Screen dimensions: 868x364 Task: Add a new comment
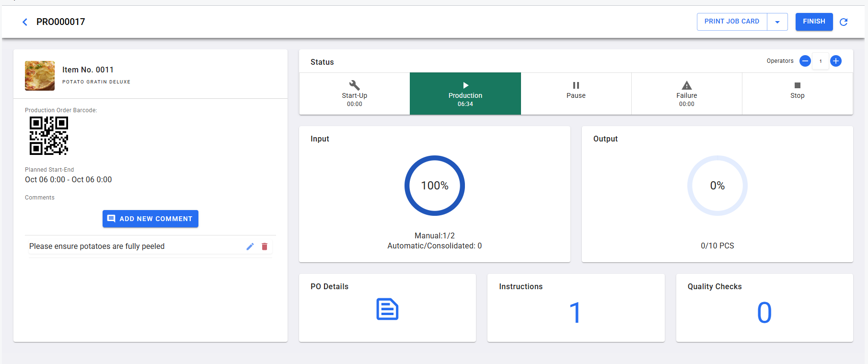coord(150,219)
